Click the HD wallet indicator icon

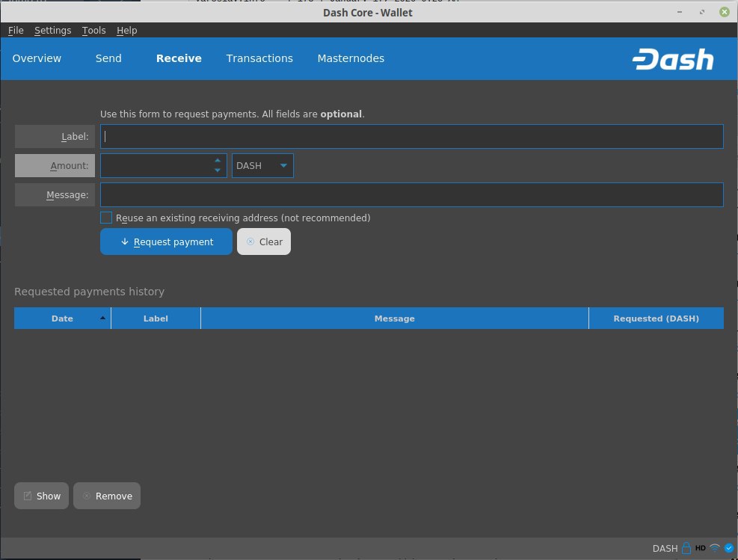point(701,548)
